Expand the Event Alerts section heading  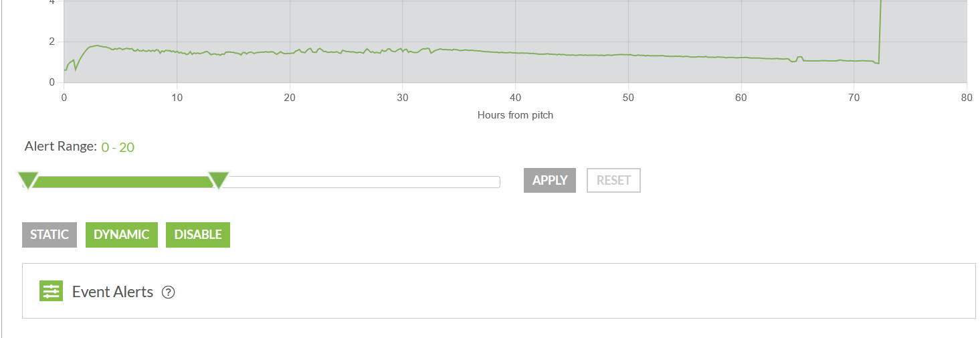click(112, 292)
